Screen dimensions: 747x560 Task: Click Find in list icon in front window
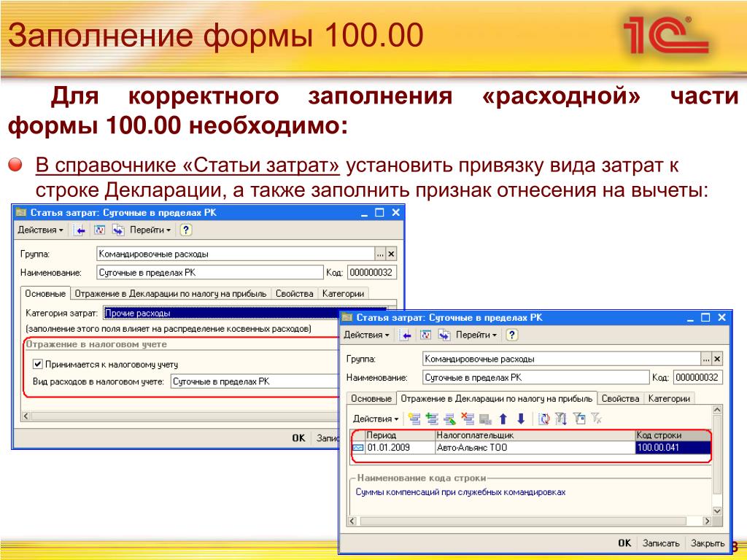coord(406,335)
